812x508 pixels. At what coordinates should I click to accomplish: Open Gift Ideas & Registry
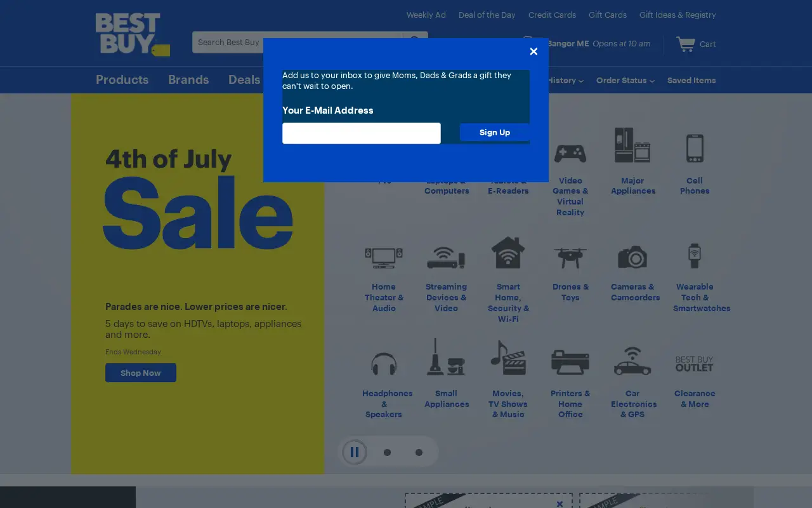[x=678, y=15]
